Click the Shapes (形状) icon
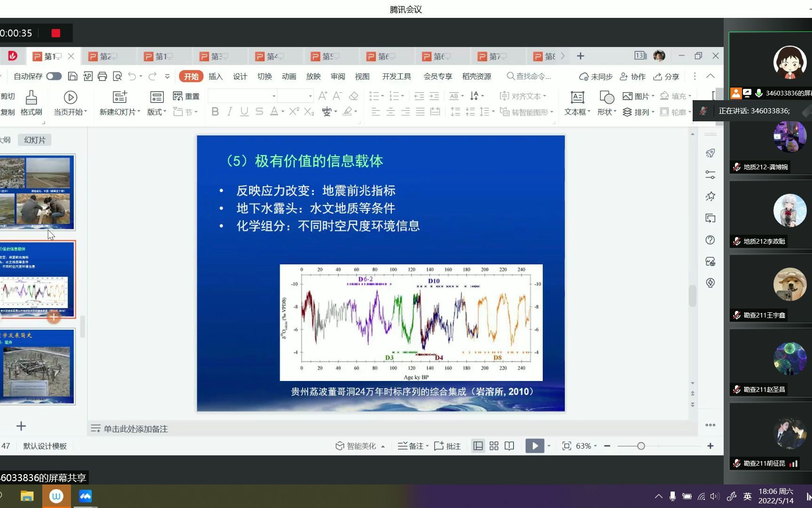 [607, 97]
